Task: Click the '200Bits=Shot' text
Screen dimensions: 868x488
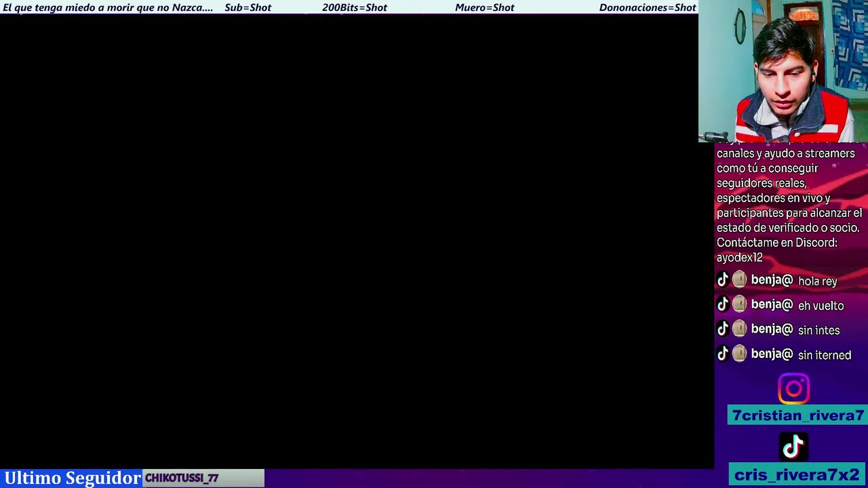Action: click(x=355, y=7)
